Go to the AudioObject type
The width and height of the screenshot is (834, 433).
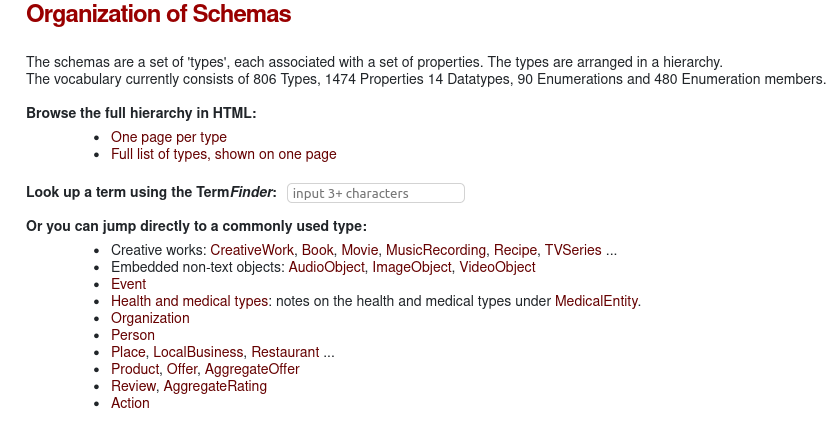point(328,267)
